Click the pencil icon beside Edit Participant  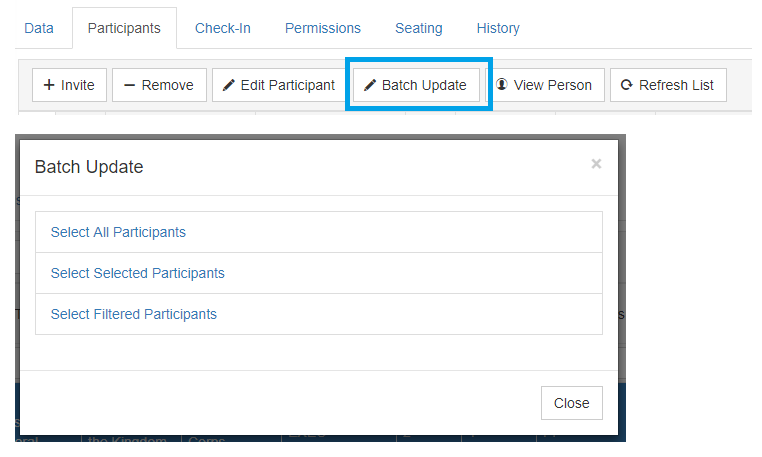(x=228, y=86)
